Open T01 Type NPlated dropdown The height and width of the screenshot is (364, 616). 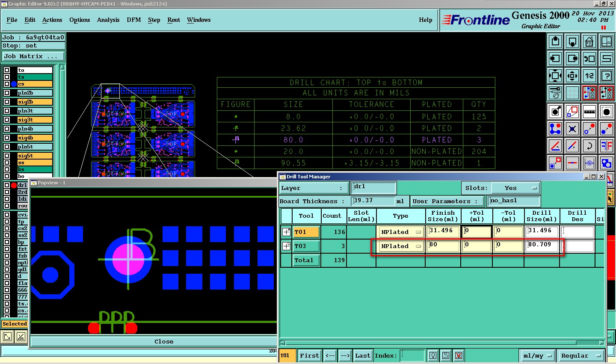[x=401, y=232]
